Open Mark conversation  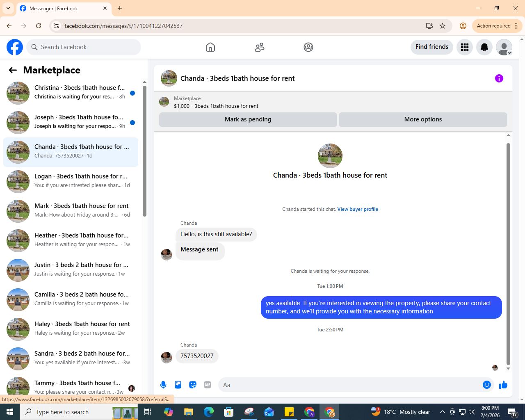[x=71, y=211]
